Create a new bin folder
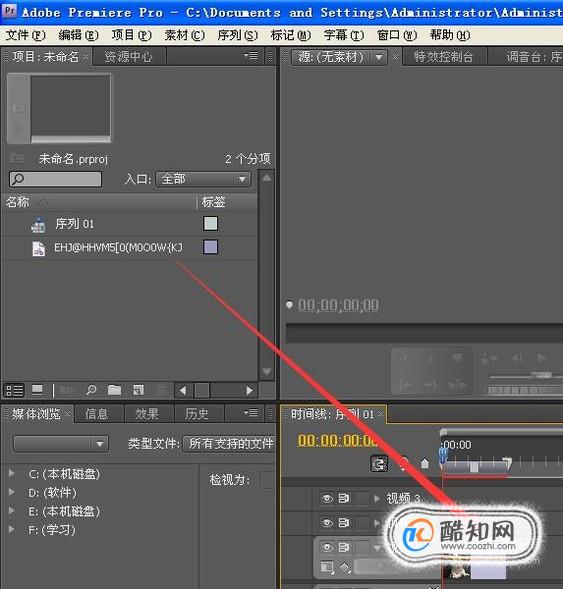 (x=114, y=390)
